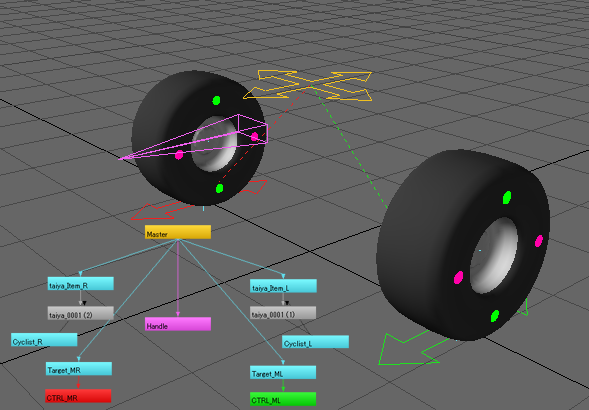Select the taiya_Item_R node

[x=80, y=284]
